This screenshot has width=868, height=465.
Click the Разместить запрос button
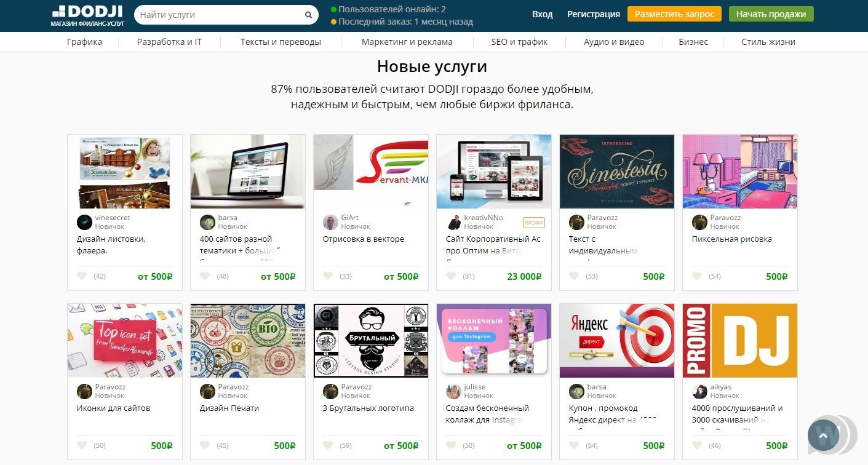point(674,14)
